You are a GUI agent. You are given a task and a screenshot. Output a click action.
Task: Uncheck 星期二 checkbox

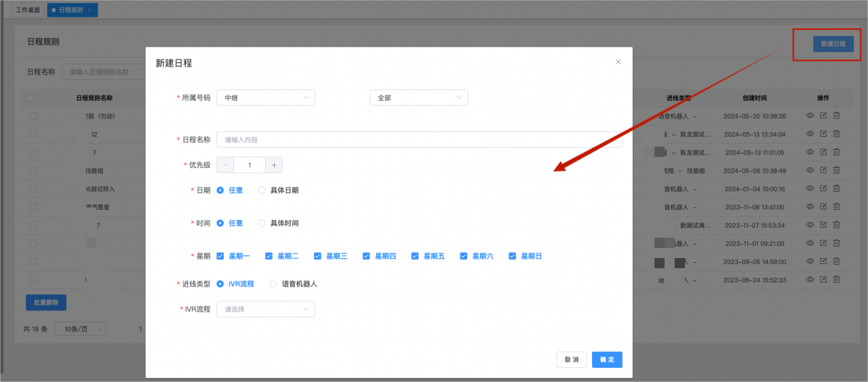[269, 256]
